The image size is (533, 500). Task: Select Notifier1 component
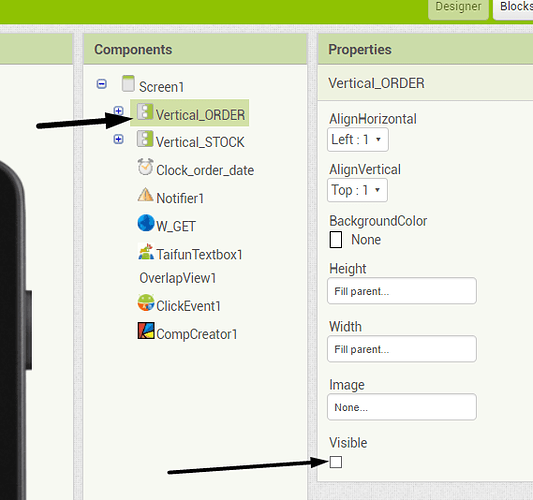180,198
